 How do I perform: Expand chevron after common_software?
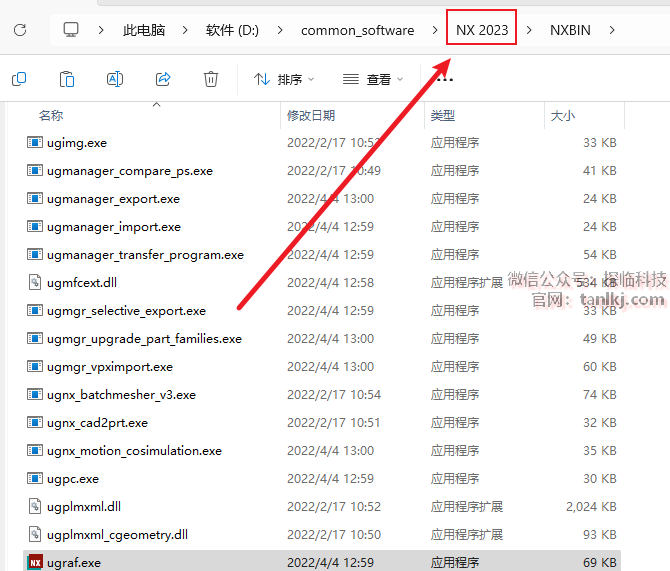tap(435, 30)
